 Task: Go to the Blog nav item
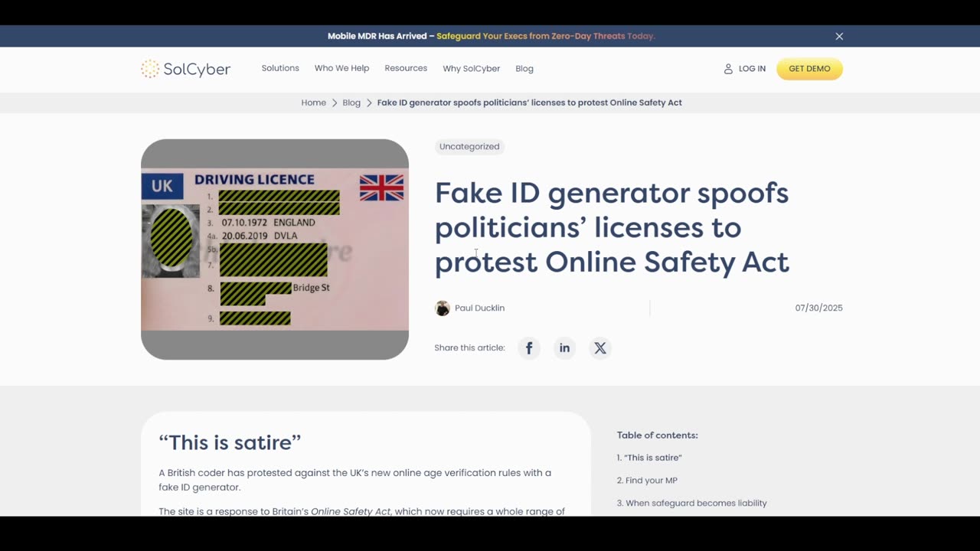524,69
